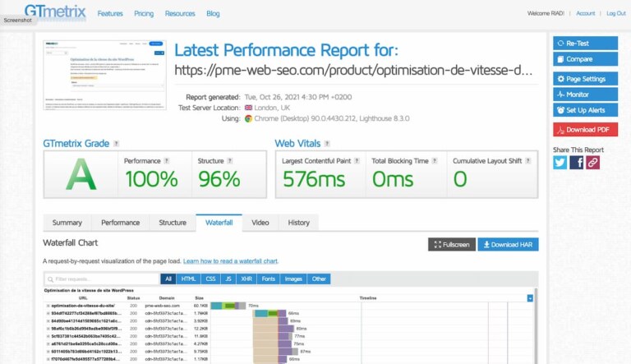Viewport: 631px width, 364px height.
Task: Click help icon beside Performance score
Action: point(167,161)
